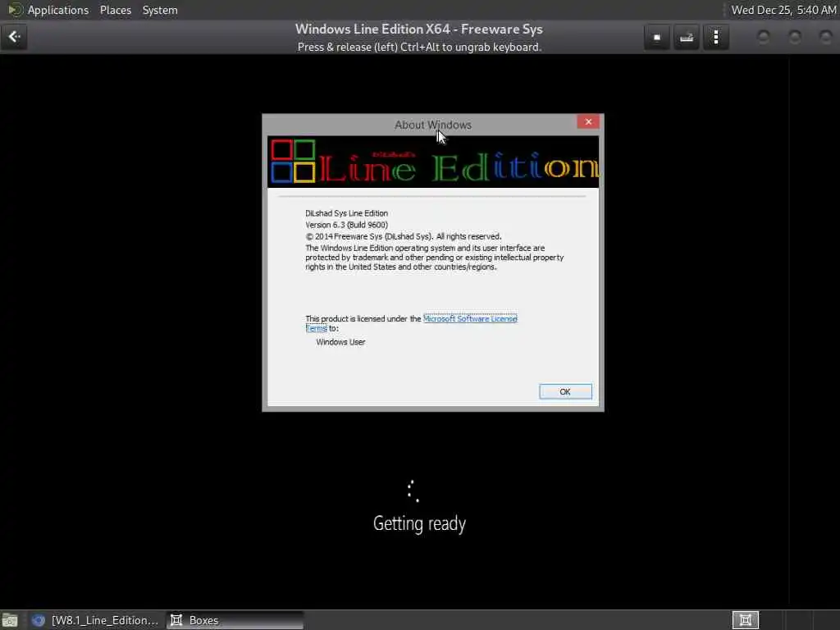Click OK in About Windows dialog

(565, 391)
